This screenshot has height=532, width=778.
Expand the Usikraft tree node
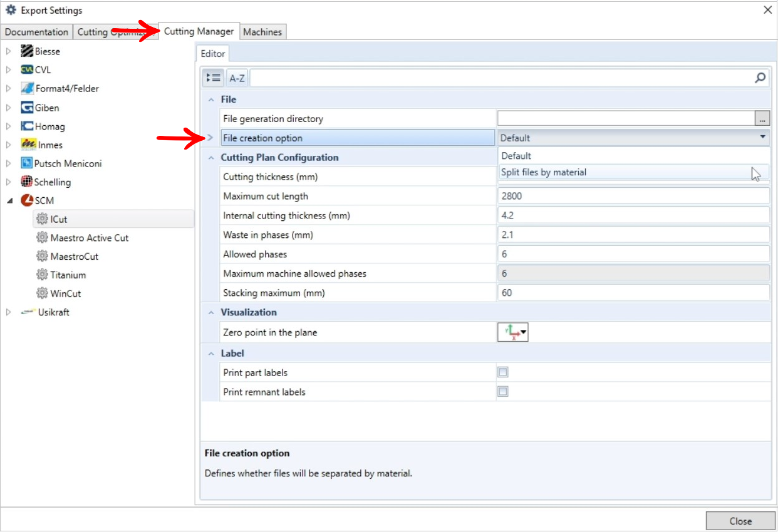click(x=9, y=312)
